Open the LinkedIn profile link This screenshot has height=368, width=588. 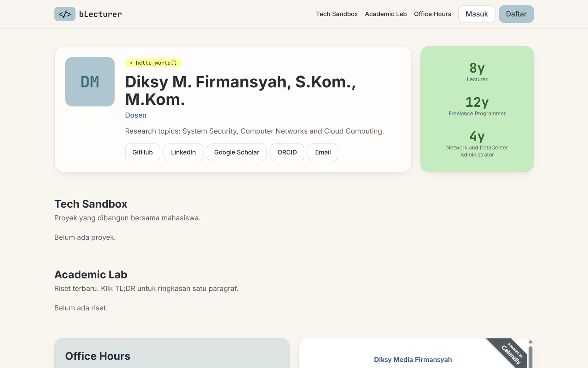[x=183, y=152]
